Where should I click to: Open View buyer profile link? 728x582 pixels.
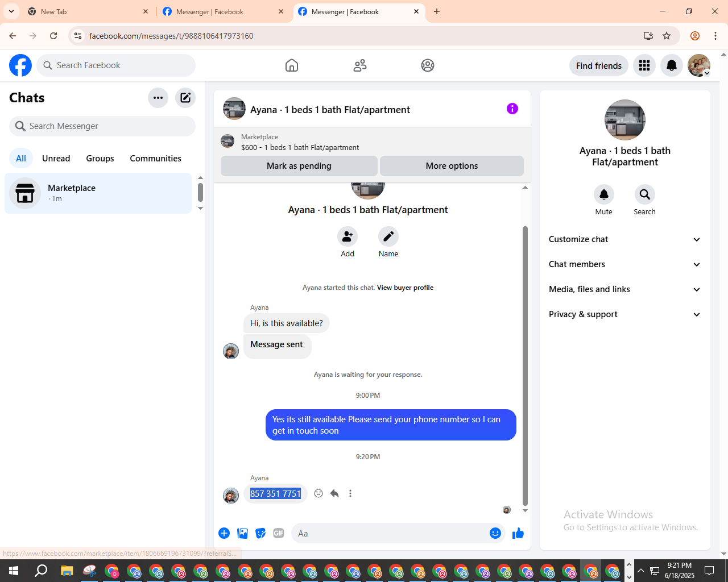[x=405, y=288]
